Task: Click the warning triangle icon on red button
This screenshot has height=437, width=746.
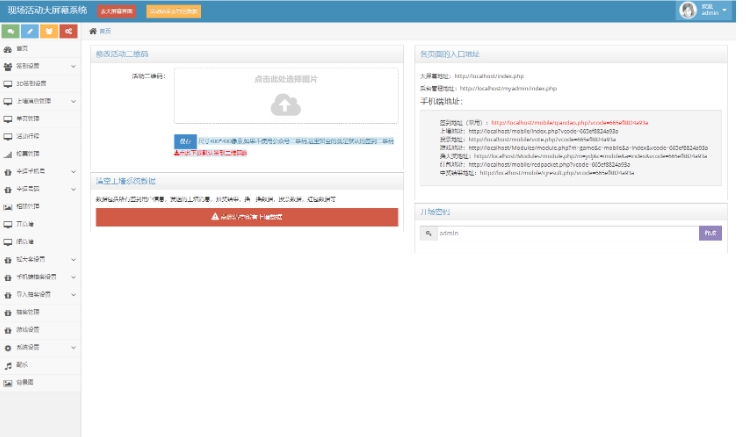Action: pos(215,217)
